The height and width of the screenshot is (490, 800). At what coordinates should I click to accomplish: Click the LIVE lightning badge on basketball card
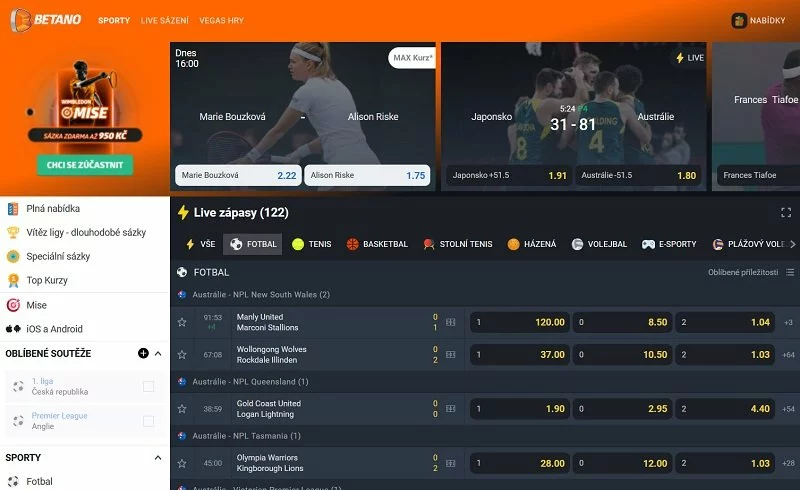[690, 58]
